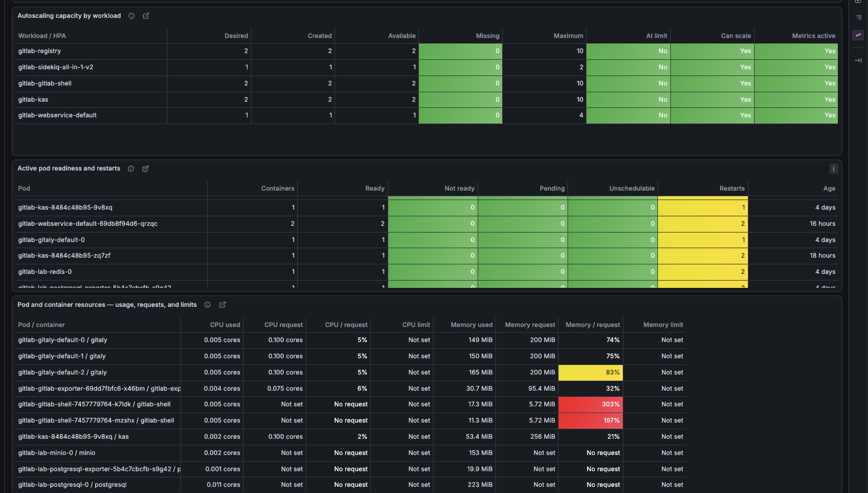Sort autoscaling table by Desired column
The width and height of the screenshot is (868, 493).
point(236,36)
